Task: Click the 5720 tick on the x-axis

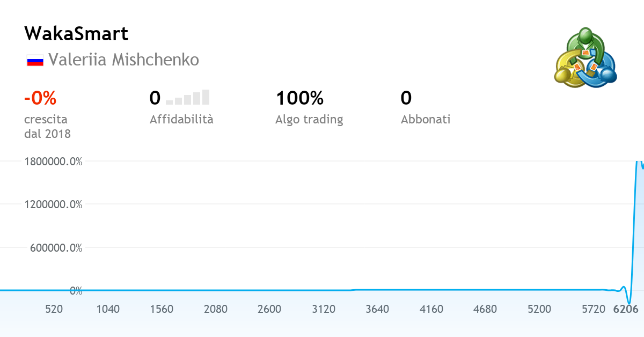Action: click(x=593, y=309)
